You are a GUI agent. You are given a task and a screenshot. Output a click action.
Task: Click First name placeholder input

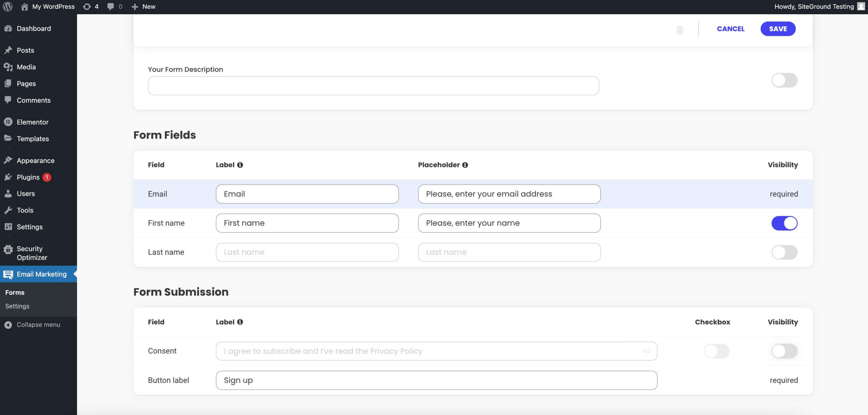tap(509, 223)
